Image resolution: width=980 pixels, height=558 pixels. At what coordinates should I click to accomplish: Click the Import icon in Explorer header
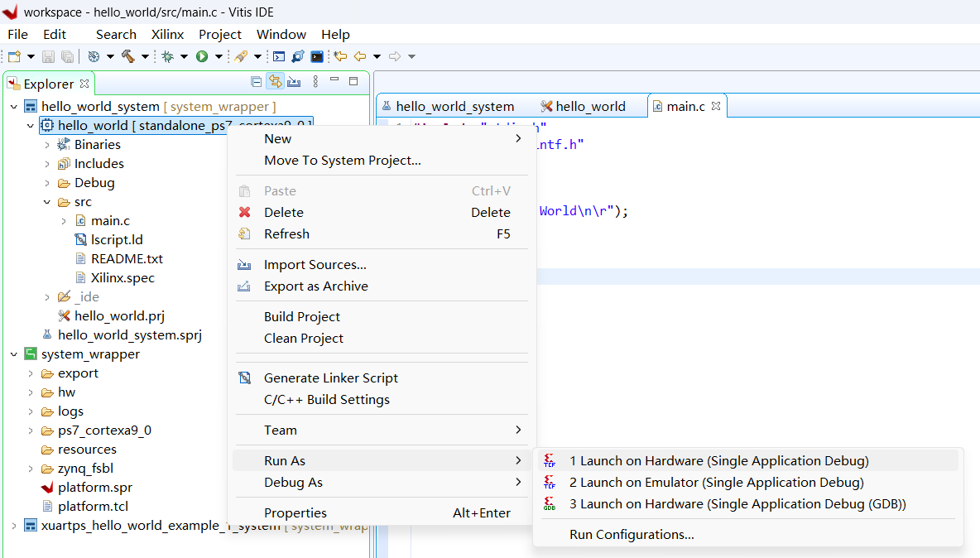295,81
